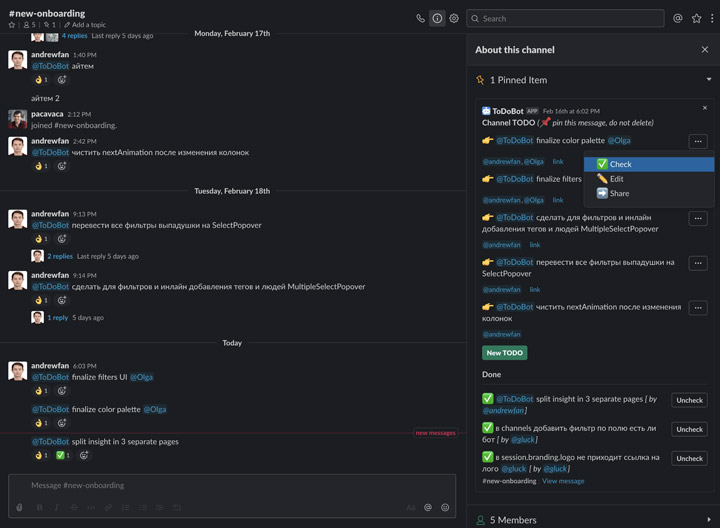Mention someone using composer @ icon
This screenshot has width=720, height=528.
(x=428, y=507)
